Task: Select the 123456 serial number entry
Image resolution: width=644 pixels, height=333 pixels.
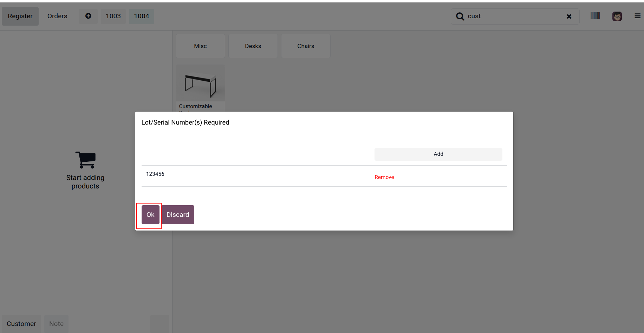Action: 155,174
